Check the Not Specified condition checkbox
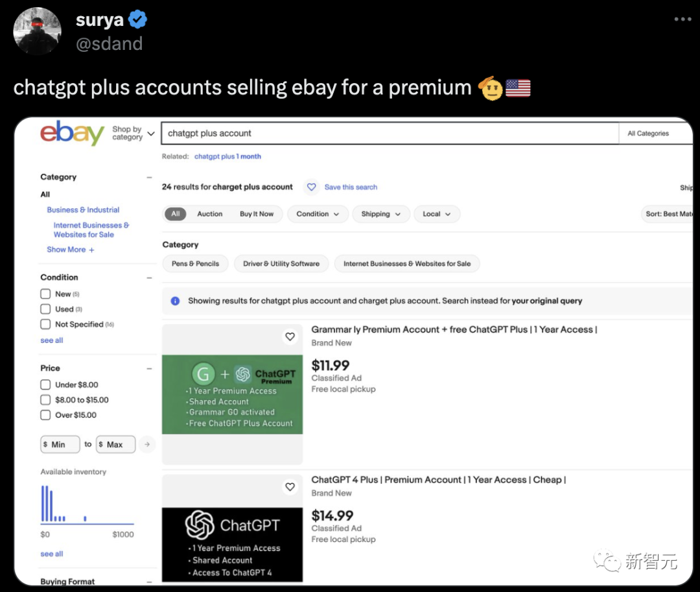The width and height of the screenshot is (700, 592). 45,324
